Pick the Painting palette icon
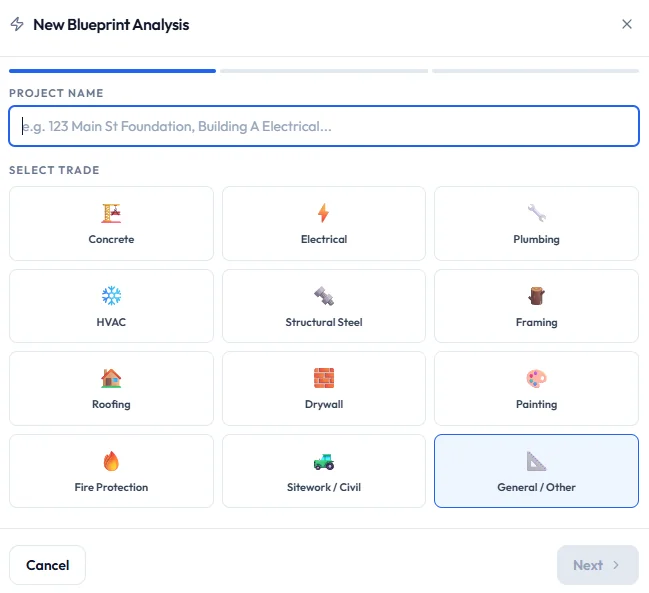 pos(536,378)
